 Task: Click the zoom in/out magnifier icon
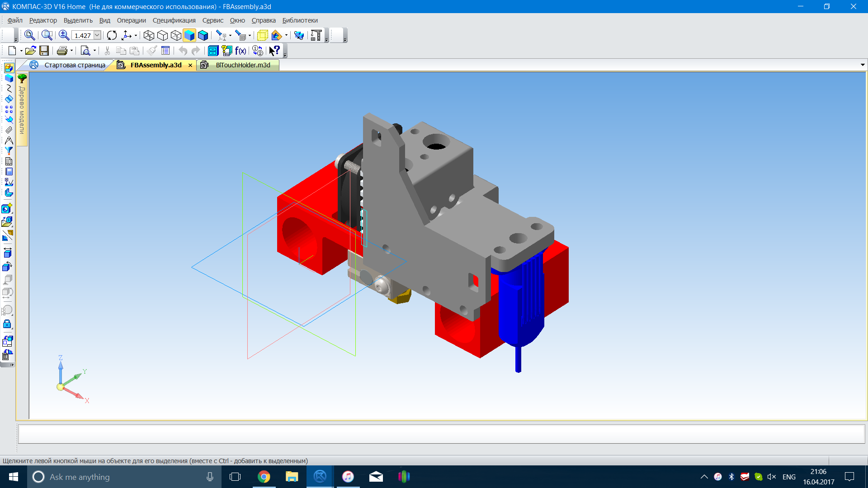(64, 35)
